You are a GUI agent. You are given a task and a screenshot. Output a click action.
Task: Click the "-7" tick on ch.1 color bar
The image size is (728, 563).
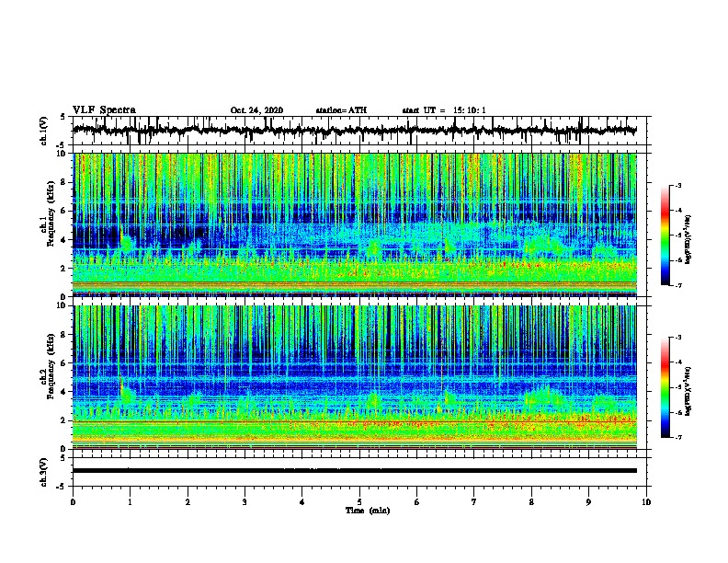677,285
